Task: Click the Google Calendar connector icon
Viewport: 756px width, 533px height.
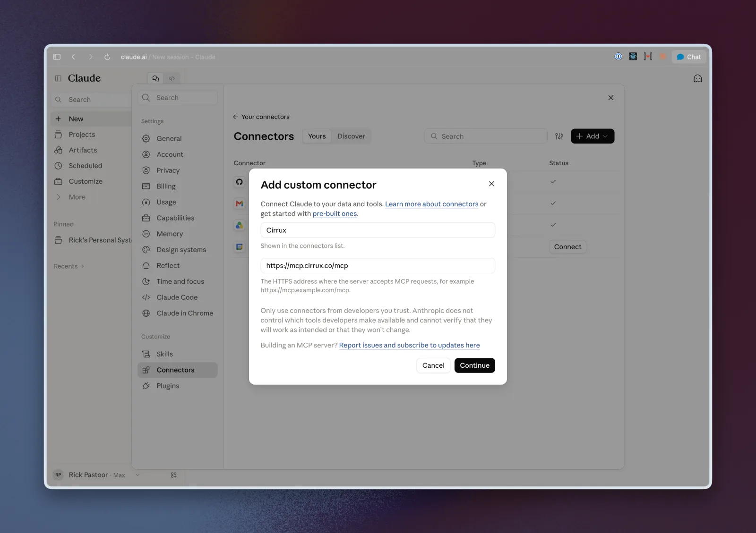Action: pyautogui.click(x=240, y=247)
